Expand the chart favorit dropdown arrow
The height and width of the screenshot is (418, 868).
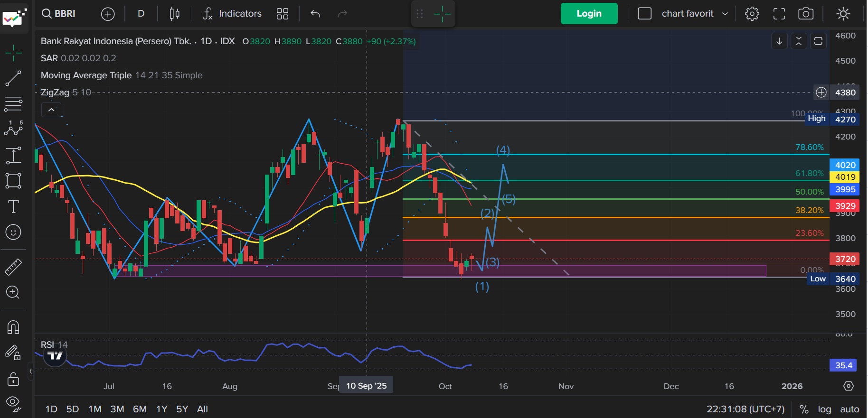click(x=725, y=14)
